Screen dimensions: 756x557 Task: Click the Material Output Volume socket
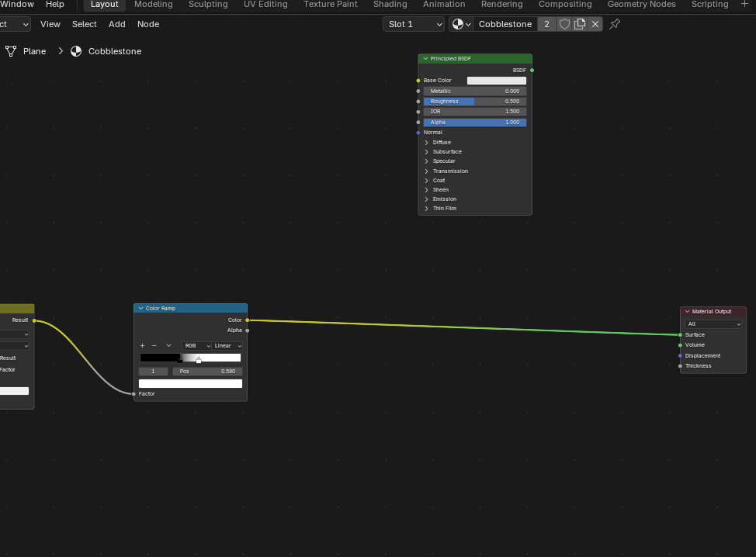point(680,345)
